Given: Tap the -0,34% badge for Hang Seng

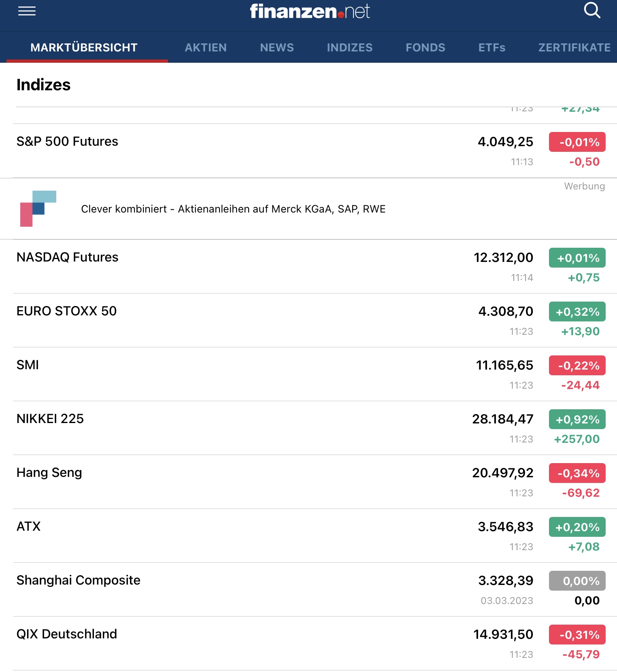Looking at the screenshot, I should tap(577, 473).
